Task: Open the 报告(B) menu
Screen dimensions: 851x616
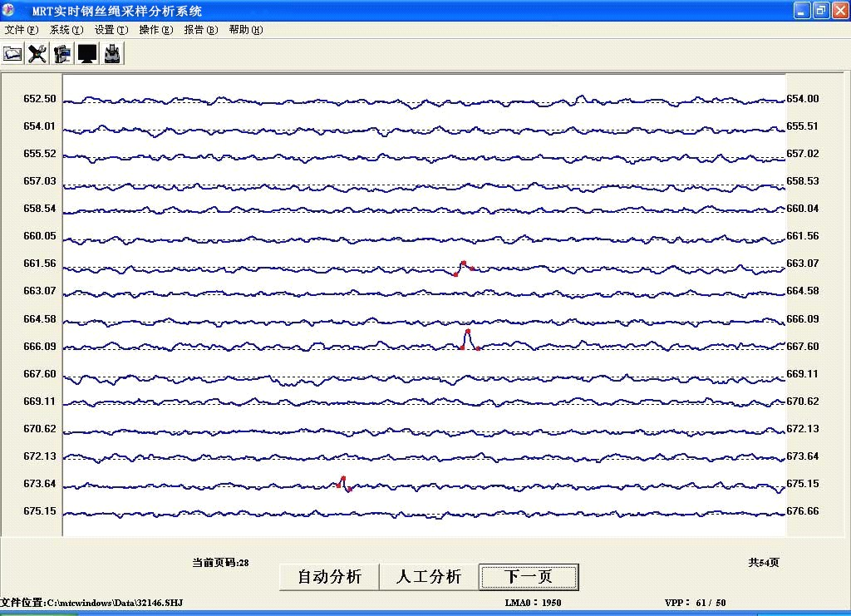Action: tap(200, 30)
